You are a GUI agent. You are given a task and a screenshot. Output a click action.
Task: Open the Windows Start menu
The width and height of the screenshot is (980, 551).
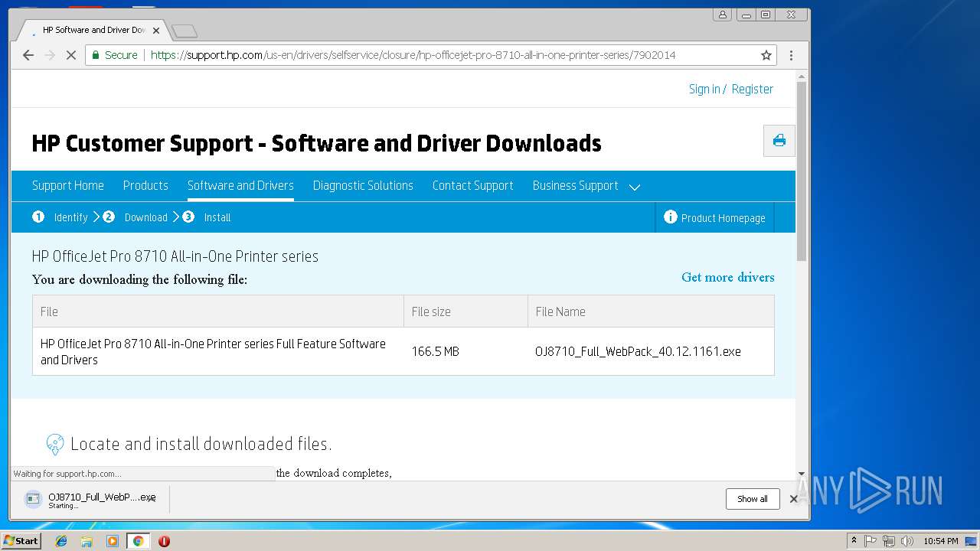click(21, 541)
